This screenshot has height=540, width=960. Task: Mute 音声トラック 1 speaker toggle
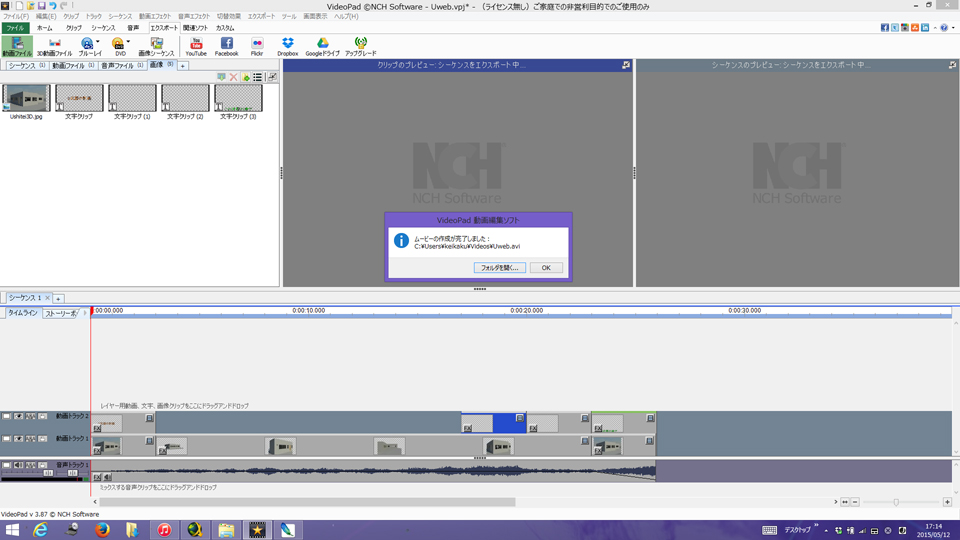18,465
